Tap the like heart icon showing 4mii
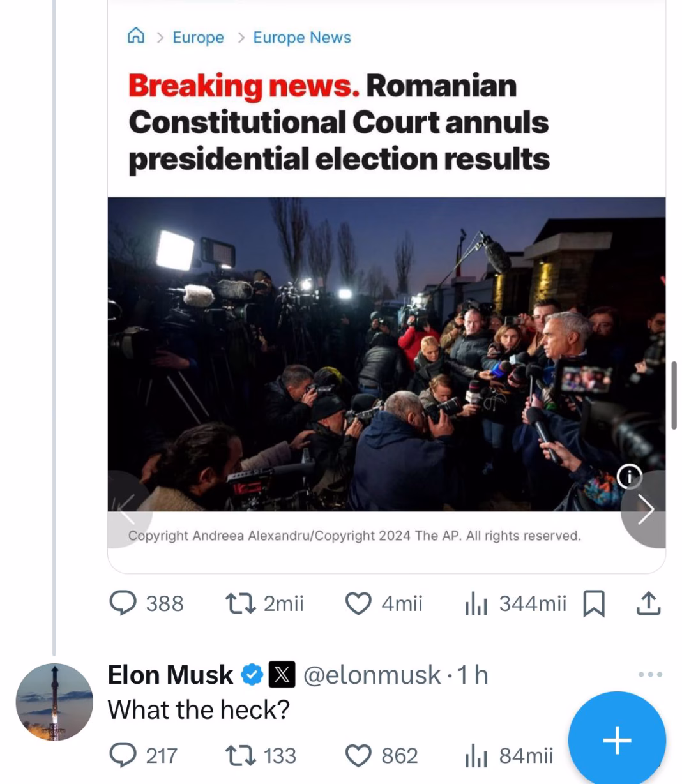Viewport: 682px width, 784px height. coord(360,603)
